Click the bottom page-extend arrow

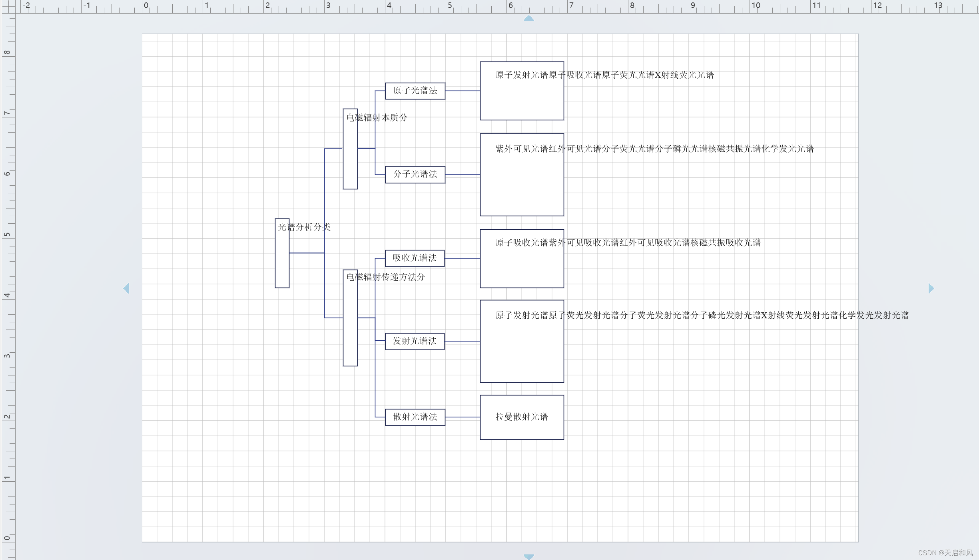point(528,556)
